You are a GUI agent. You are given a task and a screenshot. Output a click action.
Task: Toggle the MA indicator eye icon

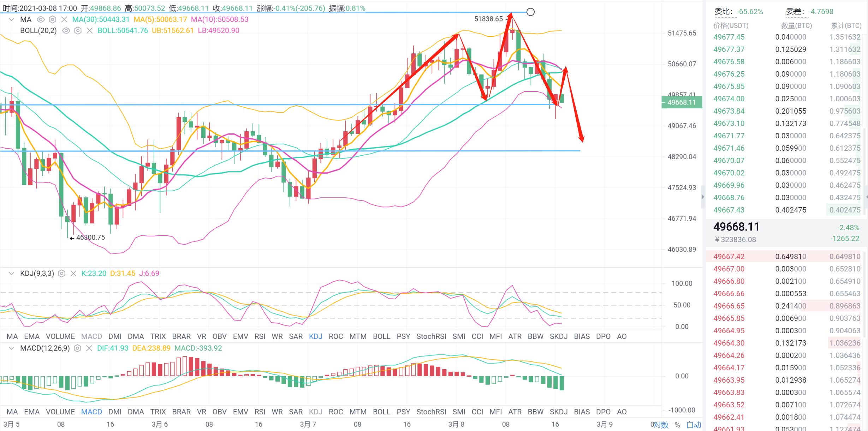(x=41, y=19)
